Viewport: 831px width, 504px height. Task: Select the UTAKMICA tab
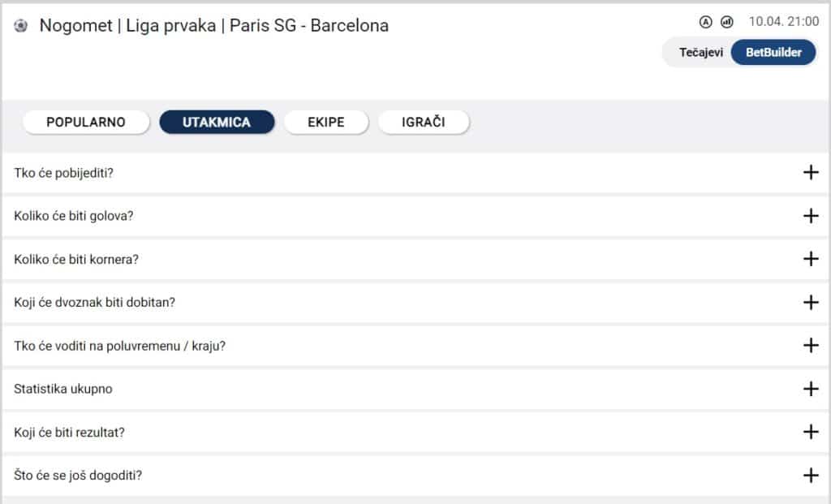coord(217,123)
